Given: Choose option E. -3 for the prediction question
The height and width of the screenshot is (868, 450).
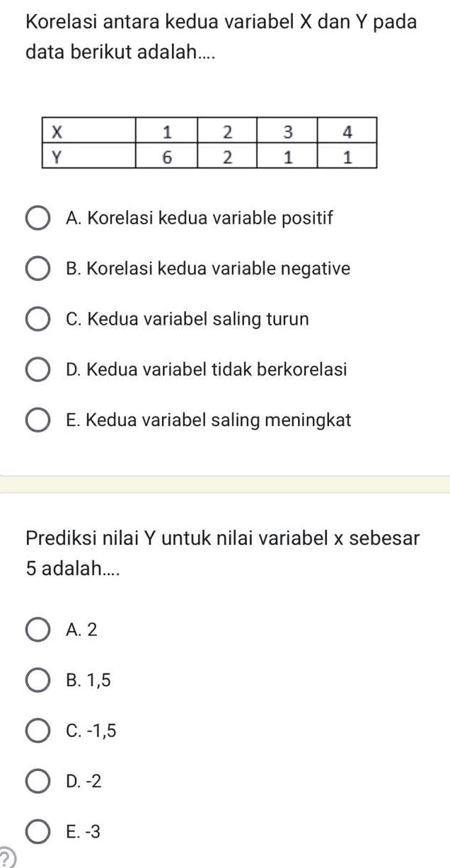Looking at the screenshot, I should tap(38, 831).
